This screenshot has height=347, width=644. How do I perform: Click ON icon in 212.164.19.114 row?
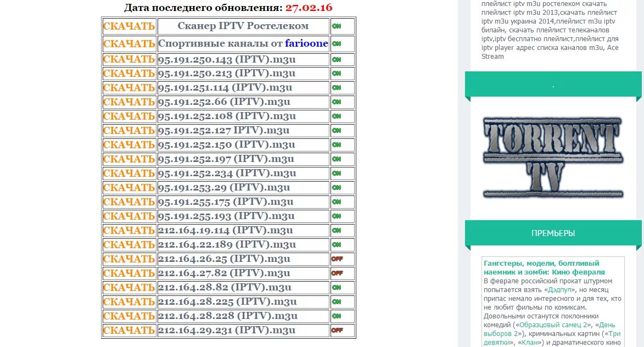click(x=337, y=231)
